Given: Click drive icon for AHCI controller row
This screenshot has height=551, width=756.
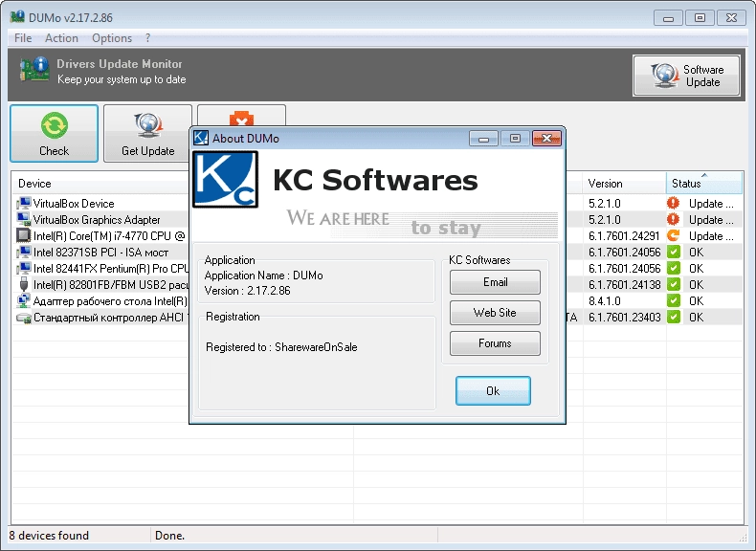Looking at the screenshot, I should click(23, 318).
